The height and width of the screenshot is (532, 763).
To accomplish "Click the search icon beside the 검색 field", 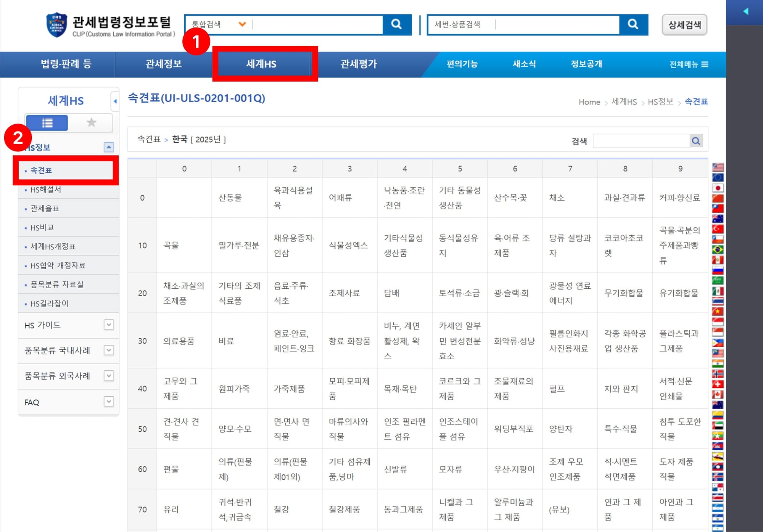I will coord(697,140).
